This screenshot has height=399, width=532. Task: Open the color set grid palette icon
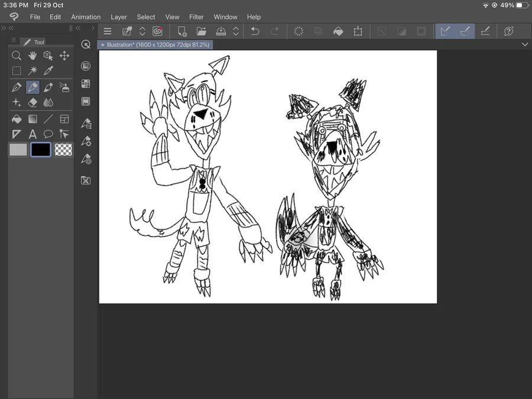86,83
